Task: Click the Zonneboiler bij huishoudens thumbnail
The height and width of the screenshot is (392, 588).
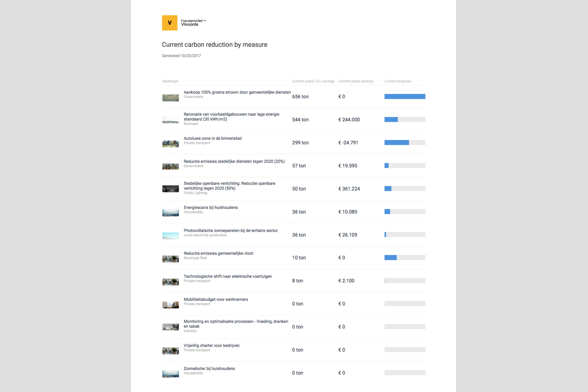Action: (171, 374)
